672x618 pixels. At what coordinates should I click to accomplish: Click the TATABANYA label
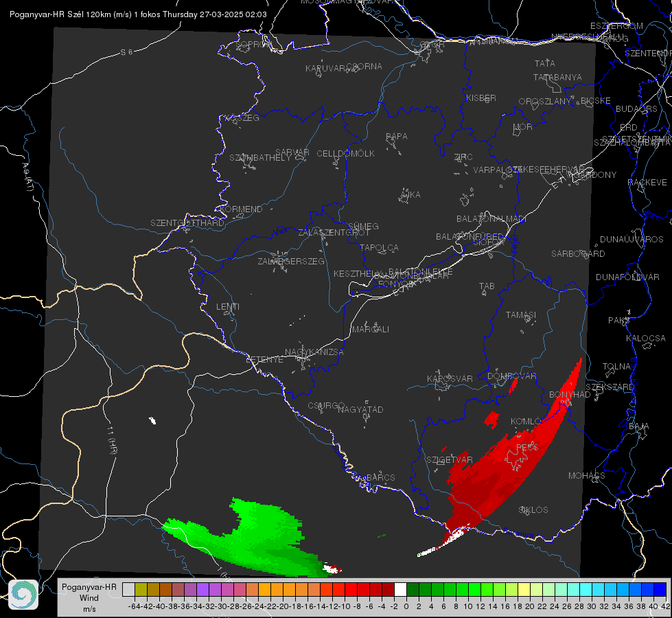pos(557,77)
